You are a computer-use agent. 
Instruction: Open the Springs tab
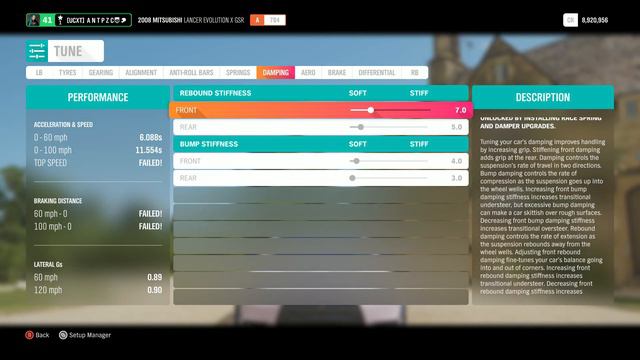tap(238, 73)
